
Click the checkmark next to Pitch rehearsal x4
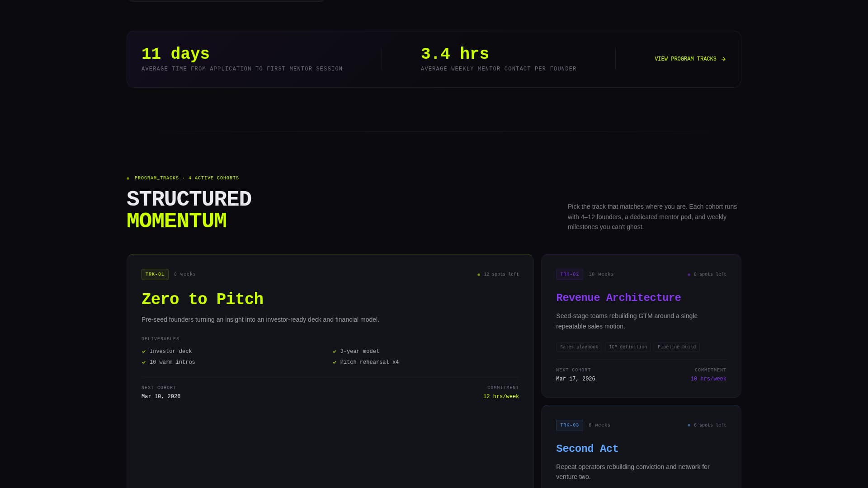[x=335, y=362]
